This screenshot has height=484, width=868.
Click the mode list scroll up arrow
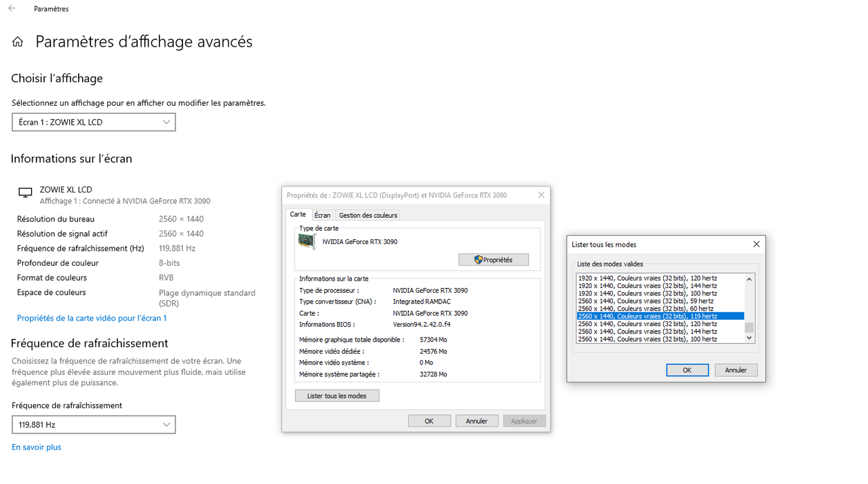(749, 279)
